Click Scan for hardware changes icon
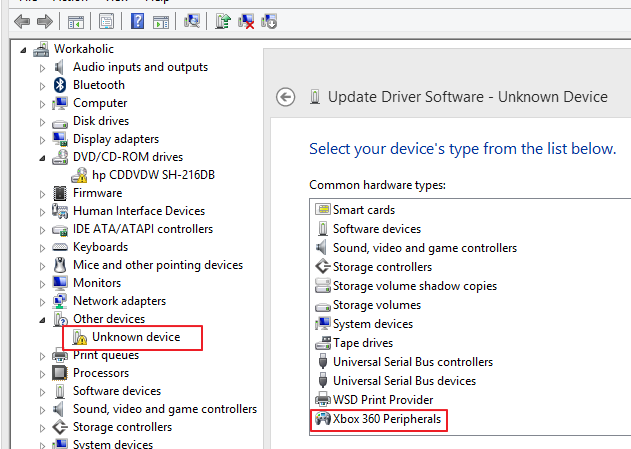The image size is (631, 449). (192, 21)
